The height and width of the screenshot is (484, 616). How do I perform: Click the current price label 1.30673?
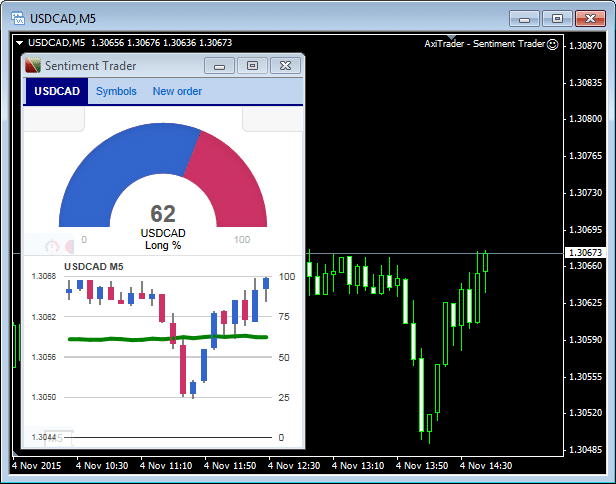pos(585,253)
